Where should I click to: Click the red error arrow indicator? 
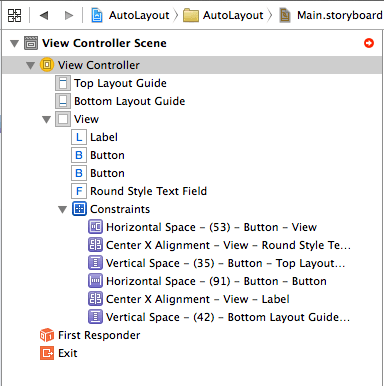click(369, 43)
